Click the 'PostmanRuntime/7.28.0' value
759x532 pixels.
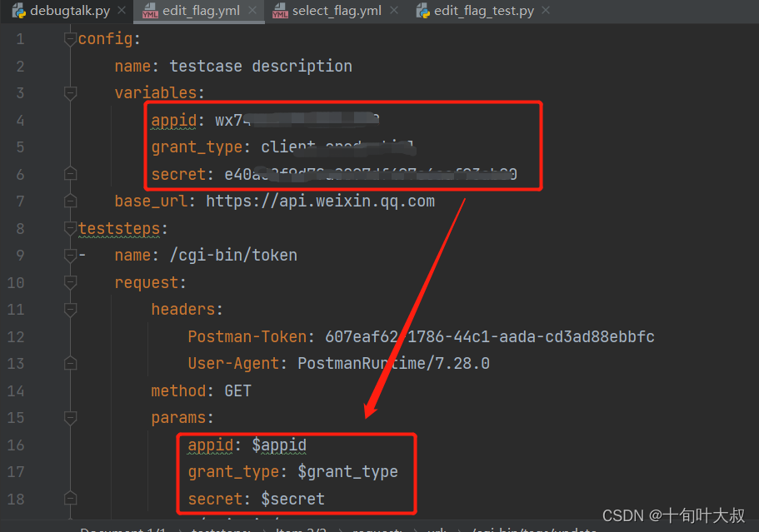393,364
